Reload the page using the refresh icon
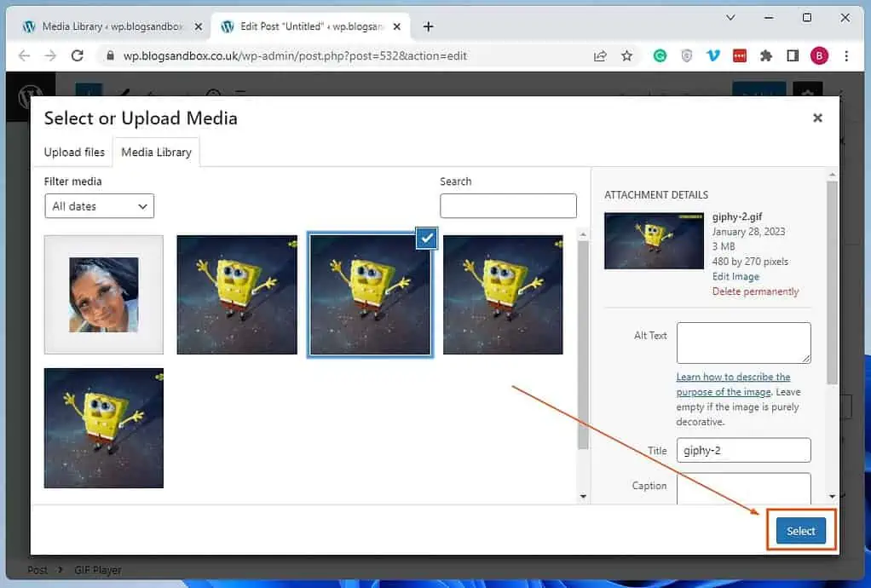This screenshot has width=871, height=588. click(x=78, y=55)
